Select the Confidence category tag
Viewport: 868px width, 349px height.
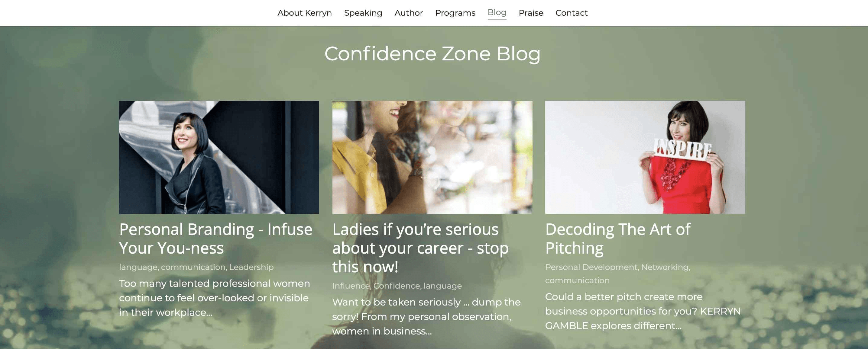397,286
